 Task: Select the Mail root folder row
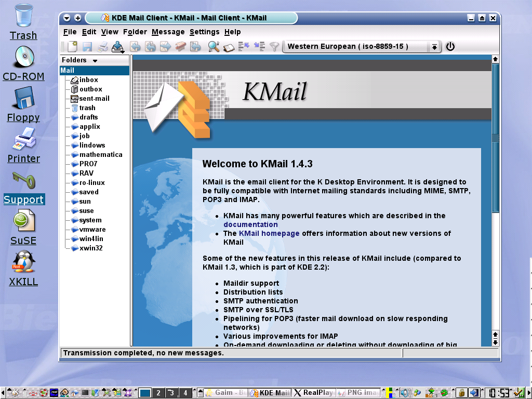point(95,70)
